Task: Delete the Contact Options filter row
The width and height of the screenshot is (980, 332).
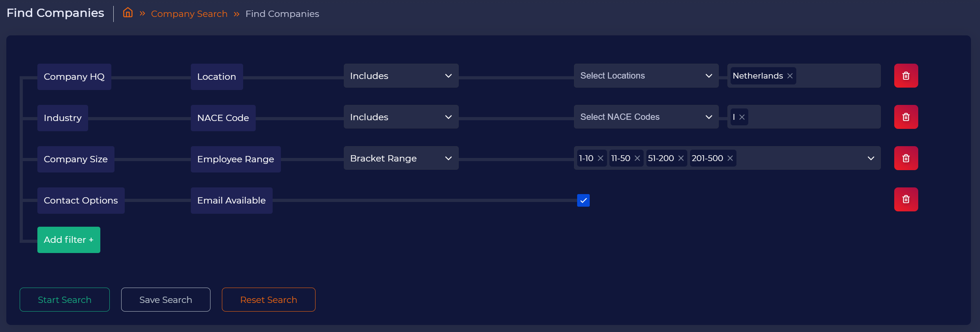Action: click(906, 200)
